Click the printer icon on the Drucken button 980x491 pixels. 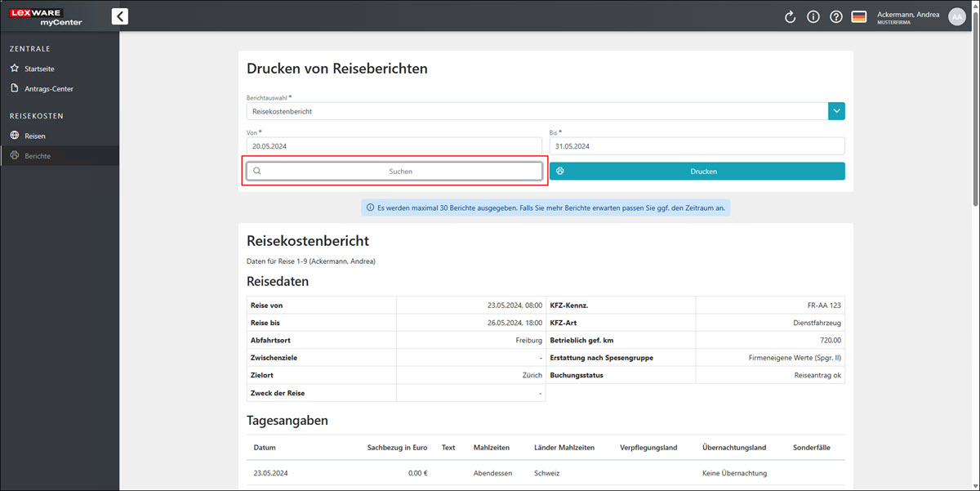[x=559, y=171]
